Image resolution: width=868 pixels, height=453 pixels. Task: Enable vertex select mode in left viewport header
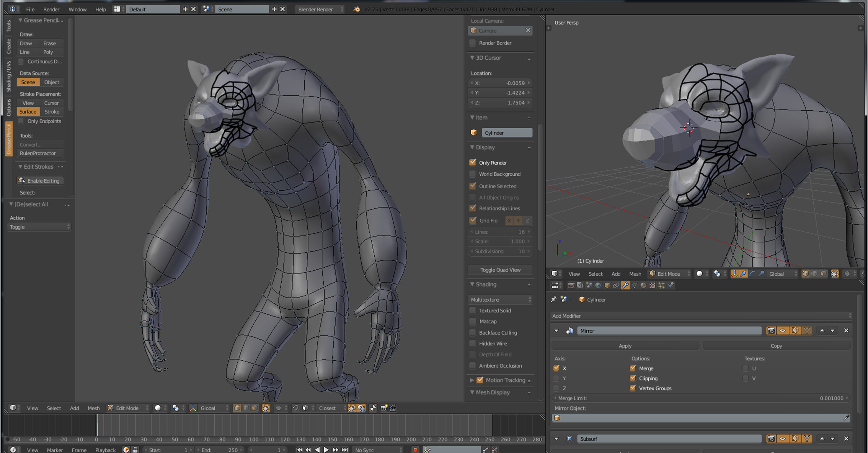pos(237,408)
